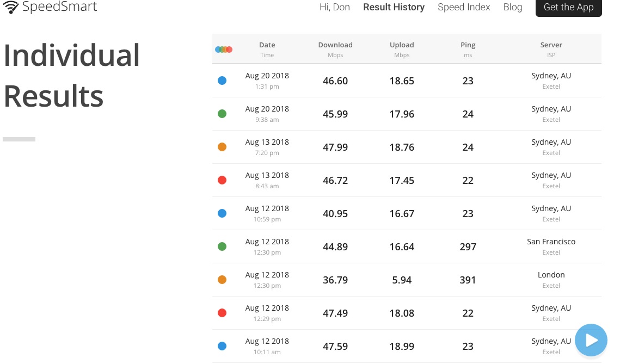620x364 pixels.
Task: Click blue dot for Aug 20 1:31 pm result
Action: (222, 81)
